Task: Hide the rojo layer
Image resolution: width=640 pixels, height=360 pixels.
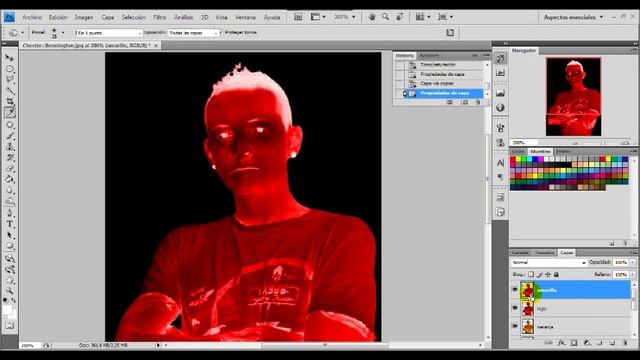Action: tap(515, 308)
